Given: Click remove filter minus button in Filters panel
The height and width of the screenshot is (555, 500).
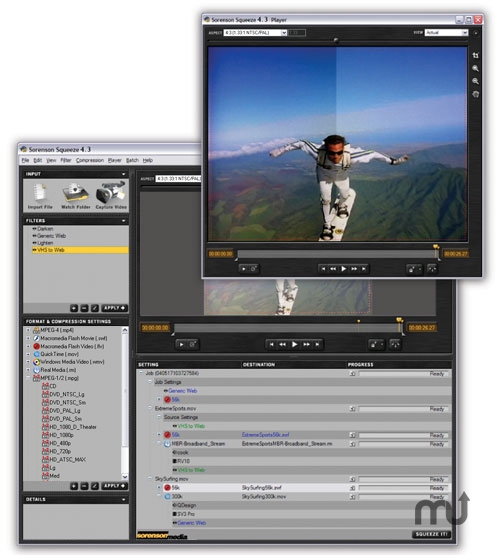Looking at the screenshot, I should coord(84,308).
